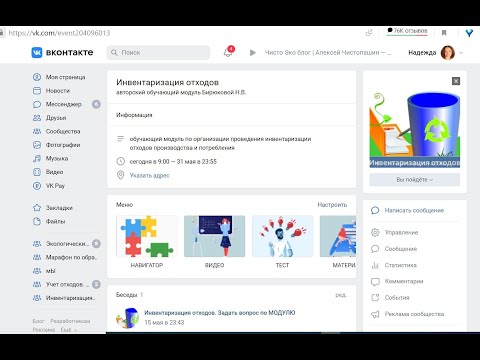This screenshot has height=360, width=480.
Task: Click the location pin icon
Action: [120, 175]
